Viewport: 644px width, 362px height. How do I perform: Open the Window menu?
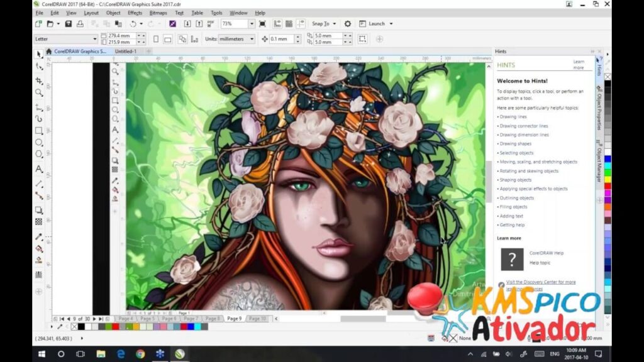238,13
